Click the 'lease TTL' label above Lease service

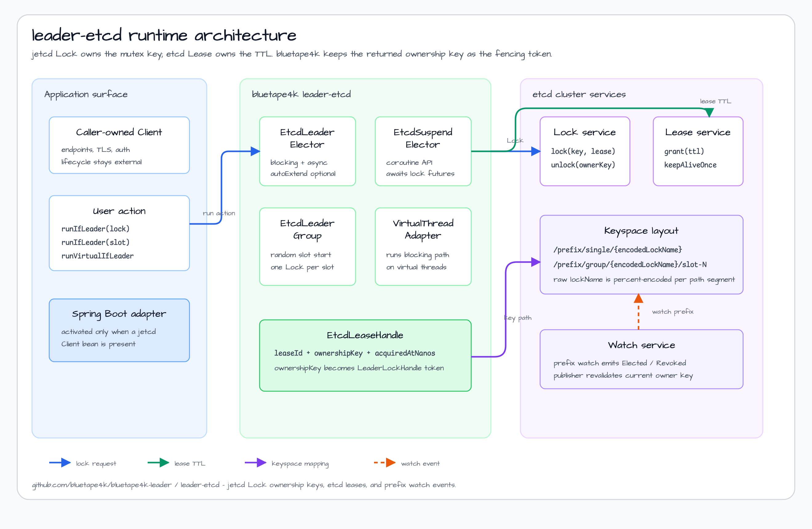pyautogui.click(x=715, y=101)
